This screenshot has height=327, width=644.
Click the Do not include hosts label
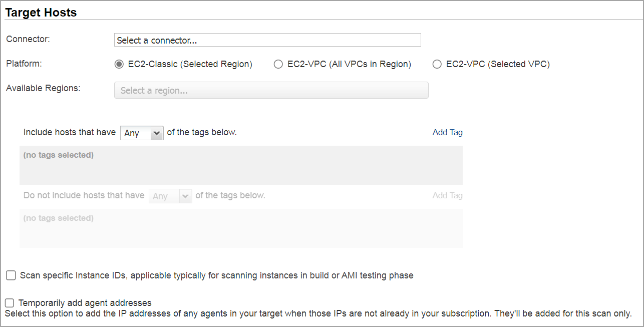click(83, 195)
